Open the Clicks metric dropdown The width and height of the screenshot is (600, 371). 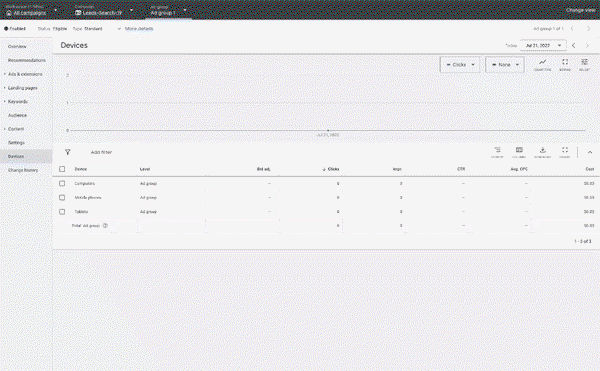click(x=460, y=65)
